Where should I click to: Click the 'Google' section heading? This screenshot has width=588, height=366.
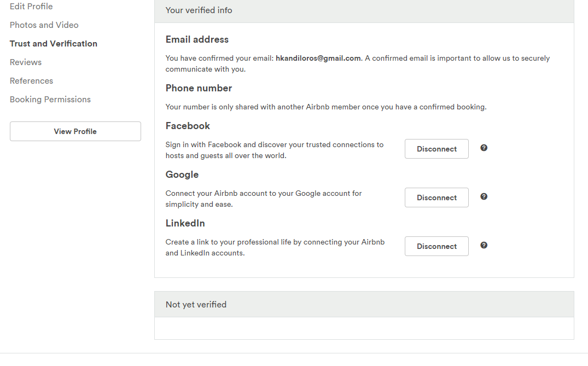tap(182, 175)
